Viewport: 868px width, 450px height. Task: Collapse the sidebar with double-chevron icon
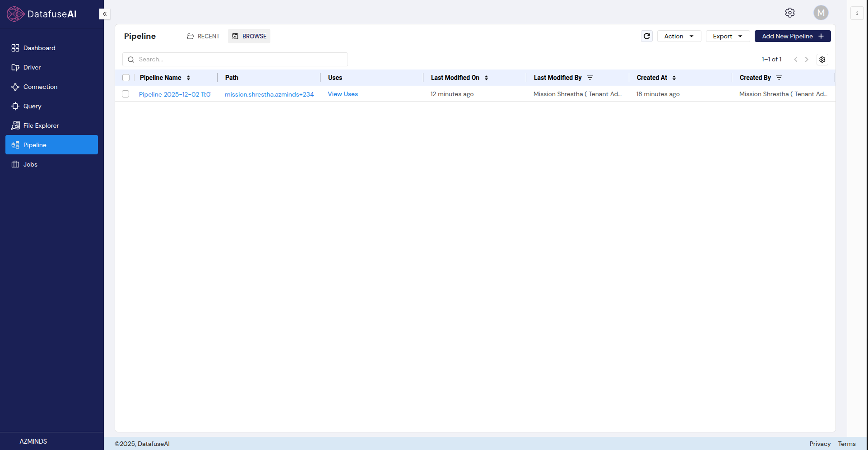click(x=105, y=14)
